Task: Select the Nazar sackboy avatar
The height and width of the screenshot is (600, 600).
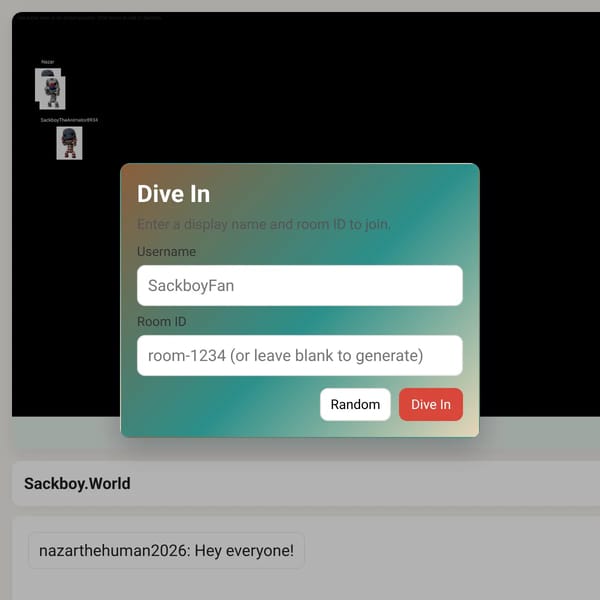Action: tap(51, 88)
